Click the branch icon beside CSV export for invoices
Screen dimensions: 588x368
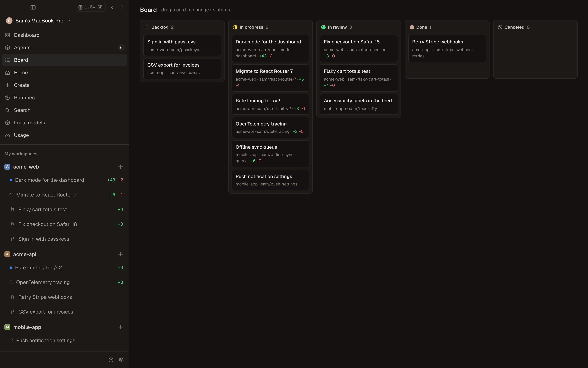(x=12, y=312)
